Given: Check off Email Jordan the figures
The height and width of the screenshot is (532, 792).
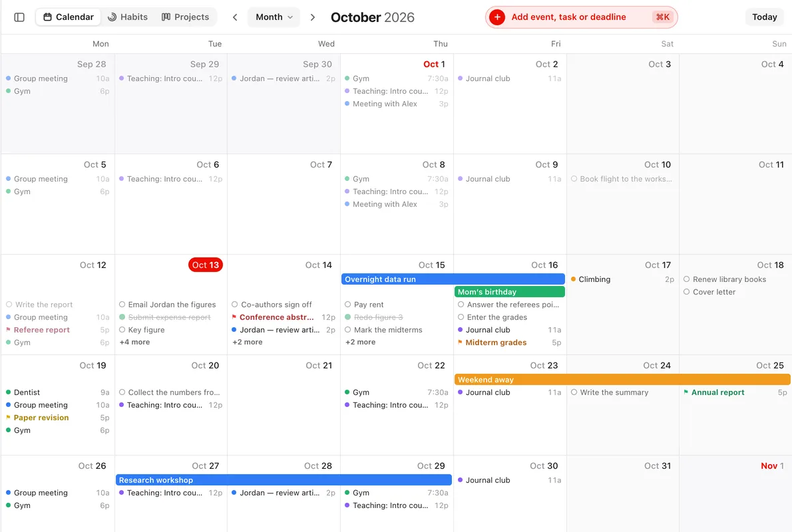Looking at the screenshot, I should tap(122, 305).
